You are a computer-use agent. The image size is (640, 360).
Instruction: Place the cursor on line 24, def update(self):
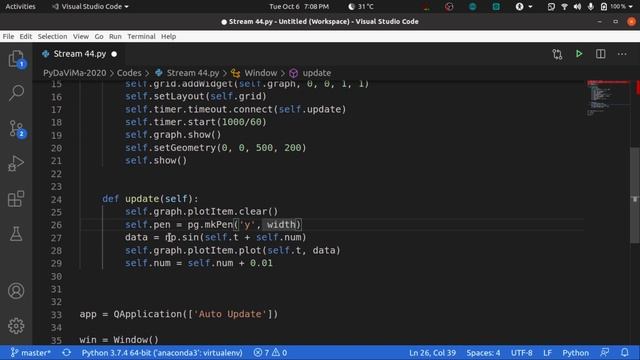pyautogui.click(x=150, y=199)
